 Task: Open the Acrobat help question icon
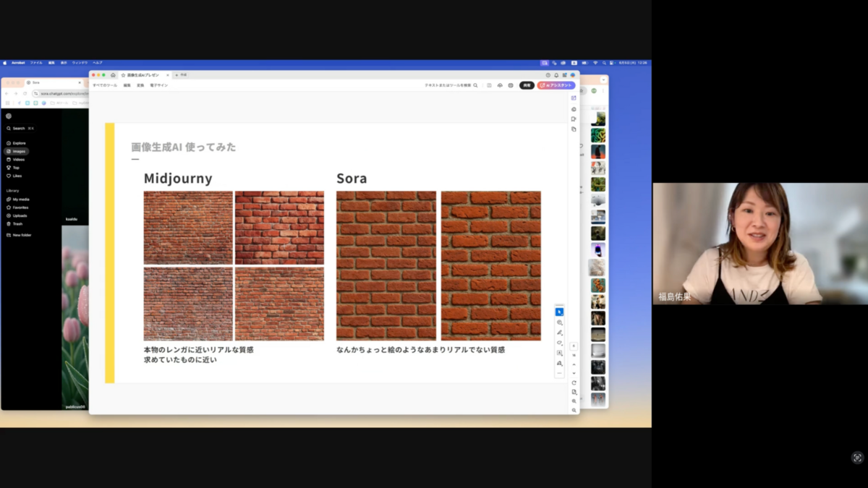coord(548,75)
